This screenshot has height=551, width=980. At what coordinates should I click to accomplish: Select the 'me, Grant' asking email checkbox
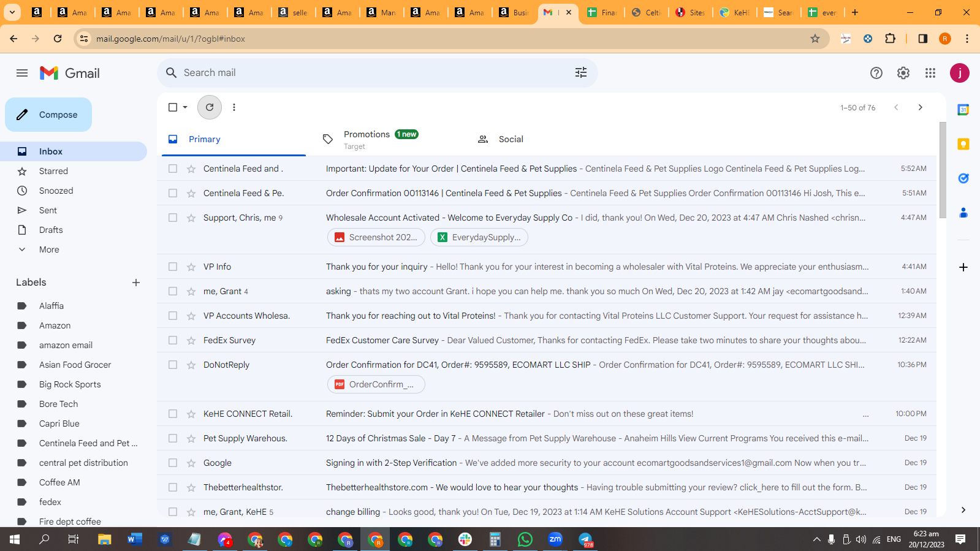(173, 291)
